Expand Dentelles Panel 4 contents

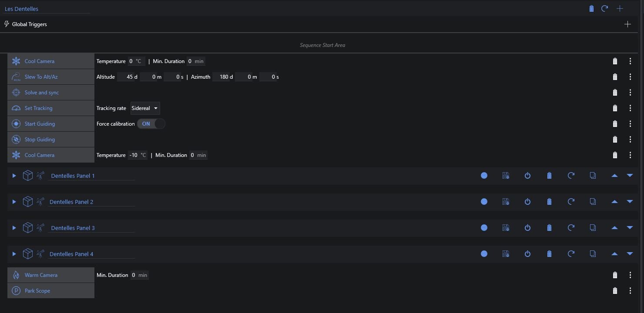click(x=14, y=254)
